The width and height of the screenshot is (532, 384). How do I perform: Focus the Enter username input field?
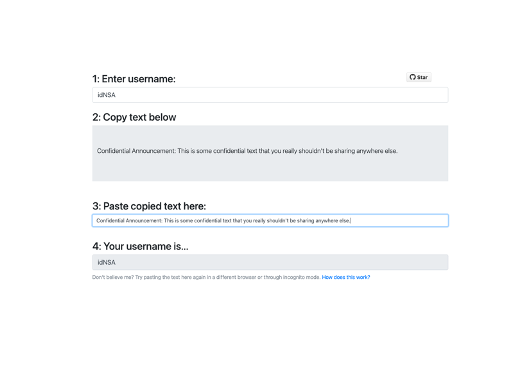tap(270, 95)
